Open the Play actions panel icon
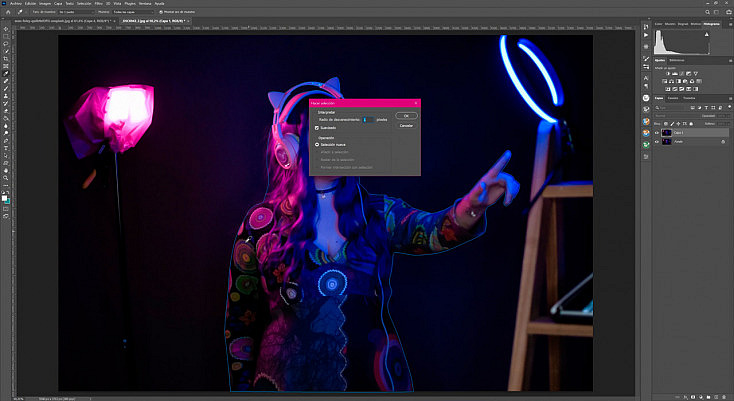 pyautogui.click(x=646, y=35)
